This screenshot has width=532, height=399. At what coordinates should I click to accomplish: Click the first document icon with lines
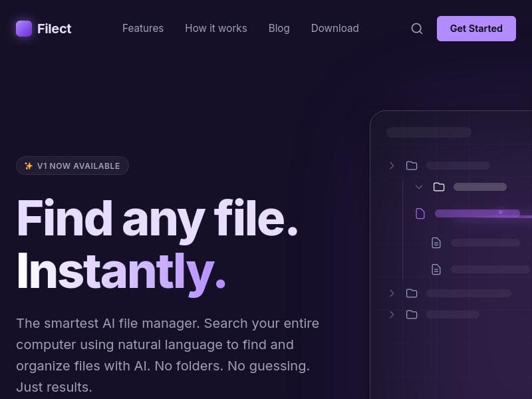click(436, 243)
